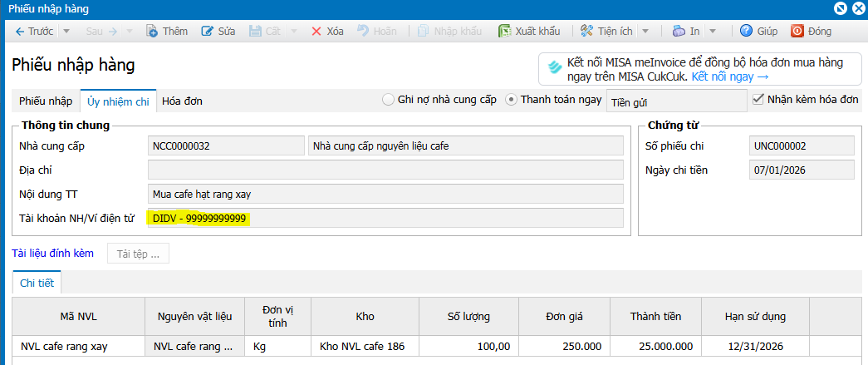The width and height of the screenshot is (868, 365).
Task: Click the Xuất khẩu Excel export icon
Action: 504,31
